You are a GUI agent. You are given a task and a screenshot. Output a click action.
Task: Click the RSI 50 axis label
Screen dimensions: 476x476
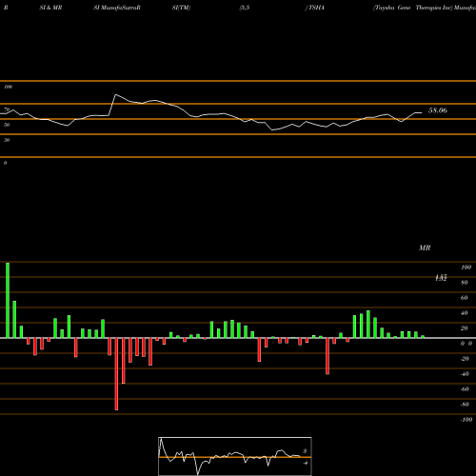coord(7,125)
